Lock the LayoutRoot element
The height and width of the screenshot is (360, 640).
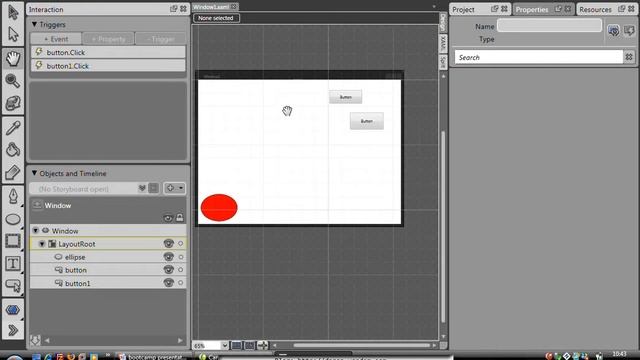click(x=181, y=244)
